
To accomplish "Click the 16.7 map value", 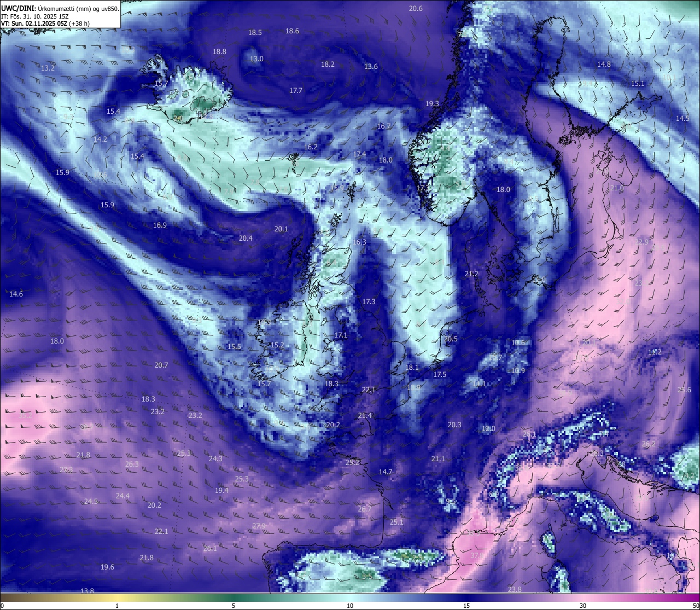I will click(x=384, y=126).
